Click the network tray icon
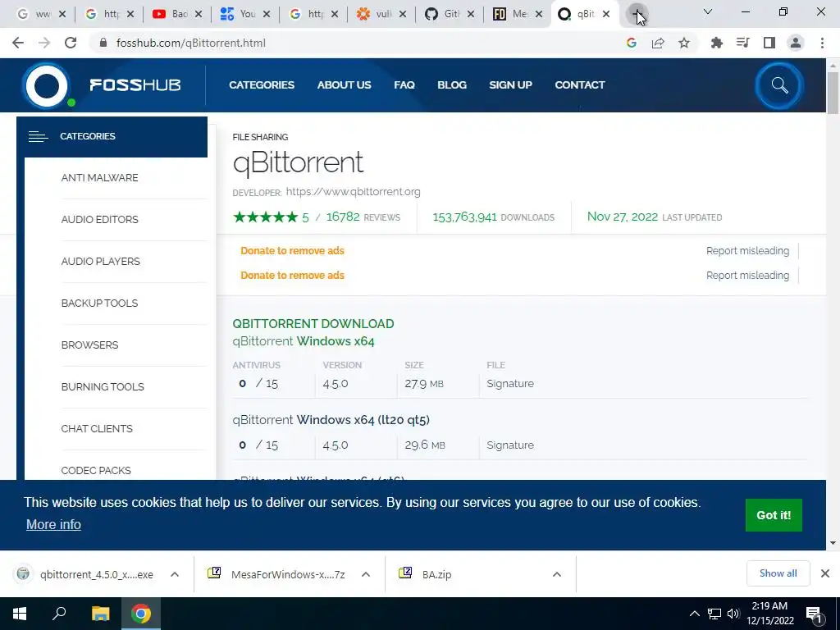 714,614
